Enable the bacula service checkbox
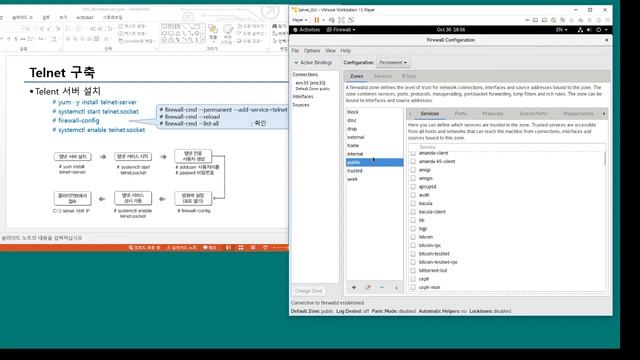The width and height of the screenshot is (640, 360). coord(413,203)
